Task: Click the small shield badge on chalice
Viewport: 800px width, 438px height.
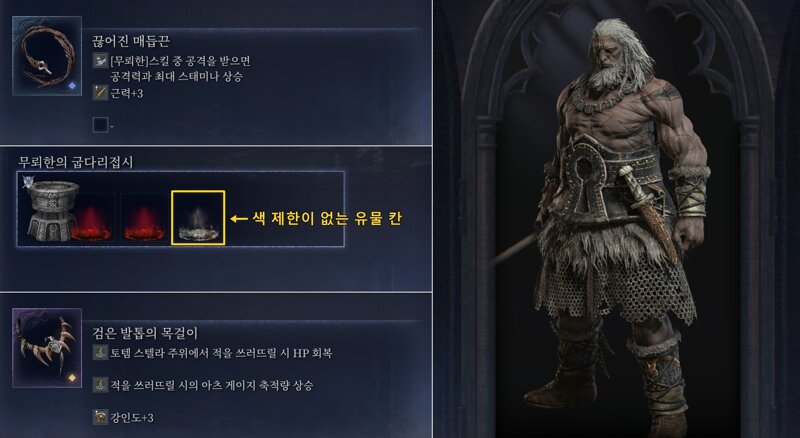Action: 28,182
